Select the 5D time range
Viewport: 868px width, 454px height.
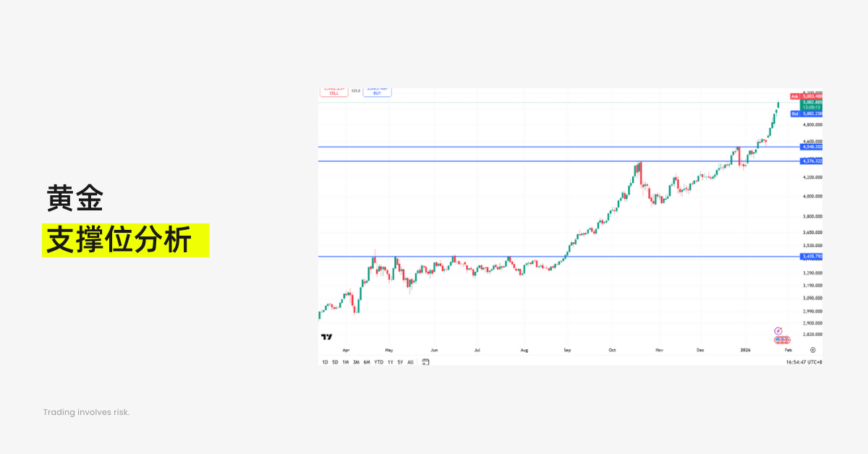pyautogui.click(x=335, y=362)
